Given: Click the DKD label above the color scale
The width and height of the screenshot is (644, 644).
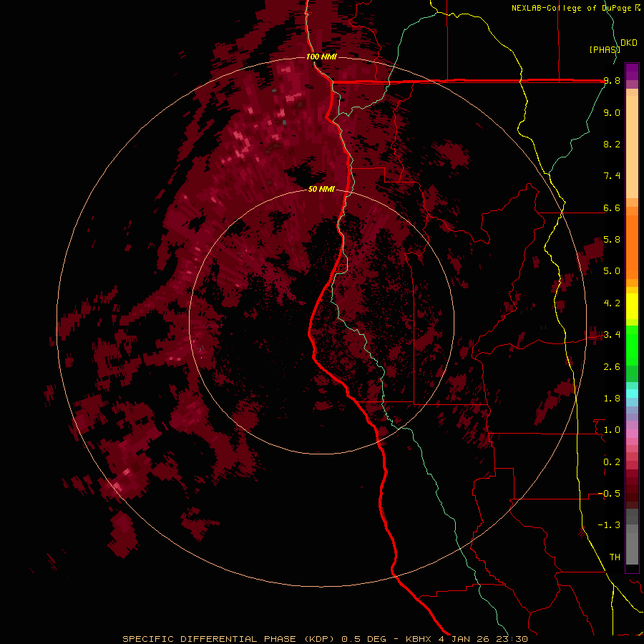Looking at the screenshot, I should point(629,43).
